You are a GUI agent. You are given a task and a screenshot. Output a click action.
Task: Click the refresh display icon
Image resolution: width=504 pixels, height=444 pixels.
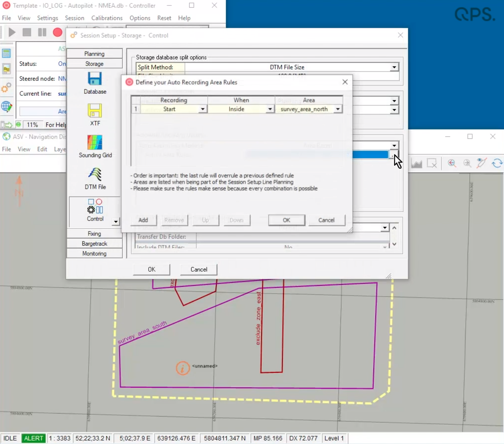point(497,163)
